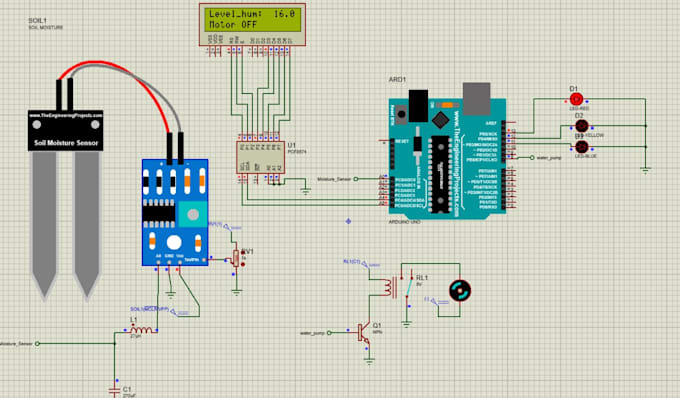Screen dimensions: 680x398
Task: Click the C1 label
Action: (x=127, y=389)
